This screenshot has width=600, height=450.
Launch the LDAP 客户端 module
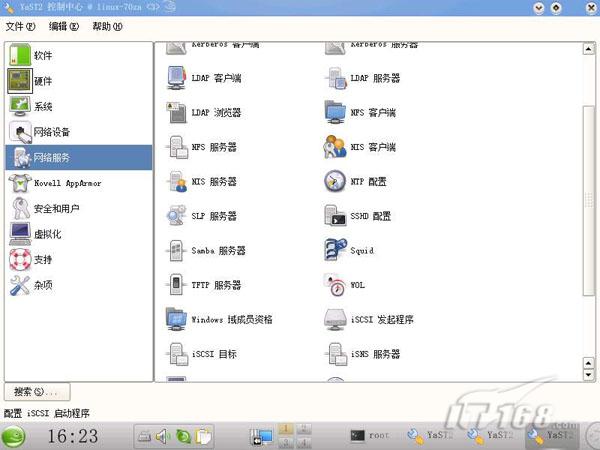click(x=204, y=78)
